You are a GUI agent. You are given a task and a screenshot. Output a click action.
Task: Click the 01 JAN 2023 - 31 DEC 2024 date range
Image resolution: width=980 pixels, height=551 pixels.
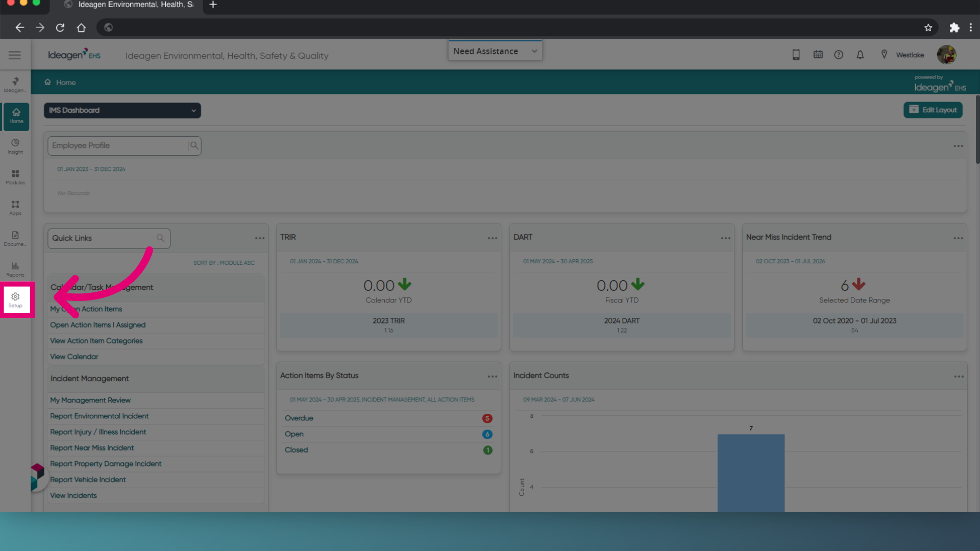91,169
